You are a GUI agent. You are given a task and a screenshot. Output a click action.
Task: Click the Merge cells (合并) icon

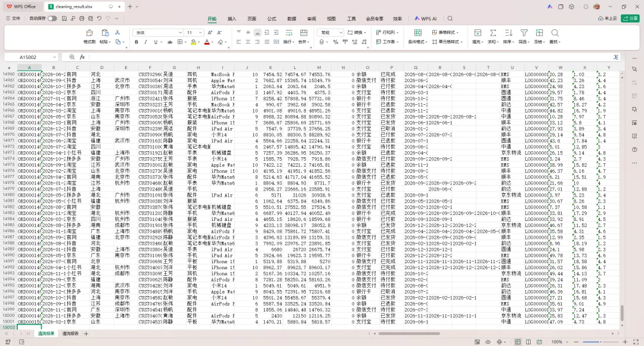coord(304,33)
